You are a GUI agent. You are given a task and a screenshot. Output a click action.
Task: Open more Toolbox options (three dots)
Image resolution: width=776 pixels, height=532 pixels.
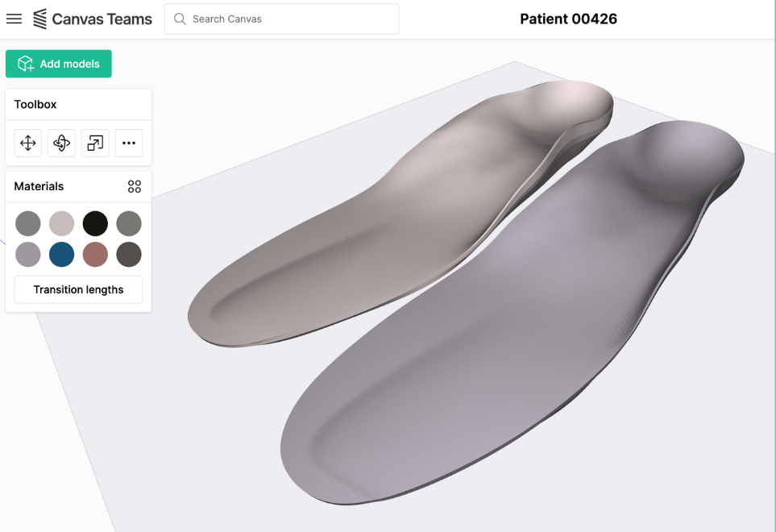129,143
